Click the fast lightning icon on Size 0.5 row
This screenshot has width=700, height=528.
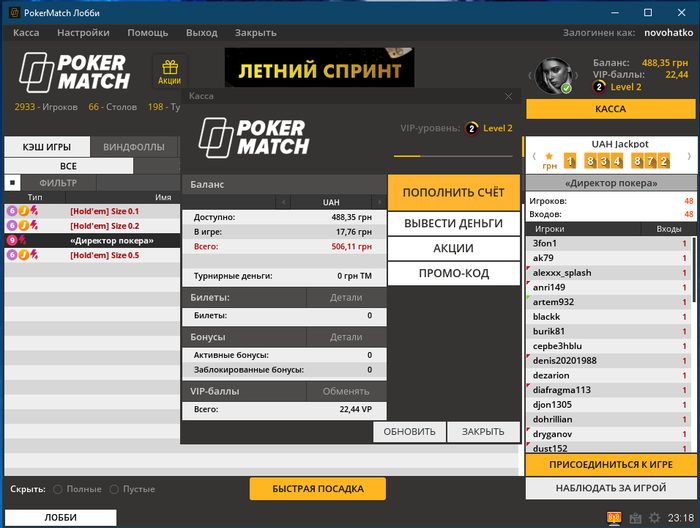coord(34,255)
